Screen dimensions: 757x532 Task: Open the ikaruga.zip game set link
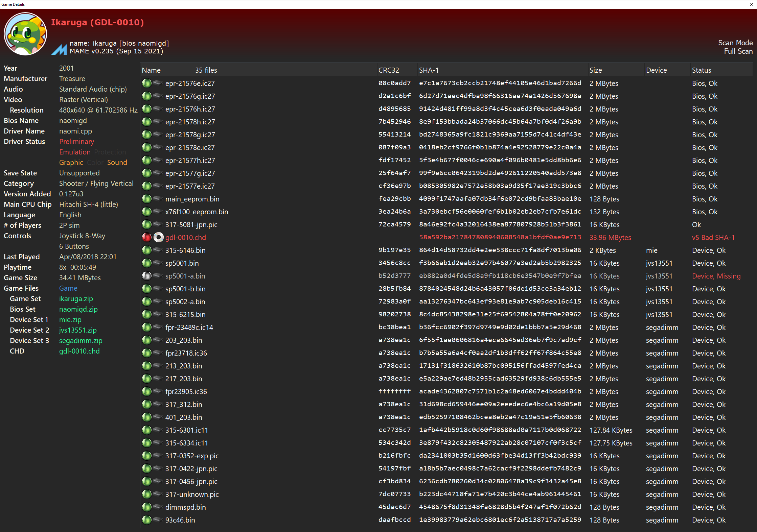point(76,299)
